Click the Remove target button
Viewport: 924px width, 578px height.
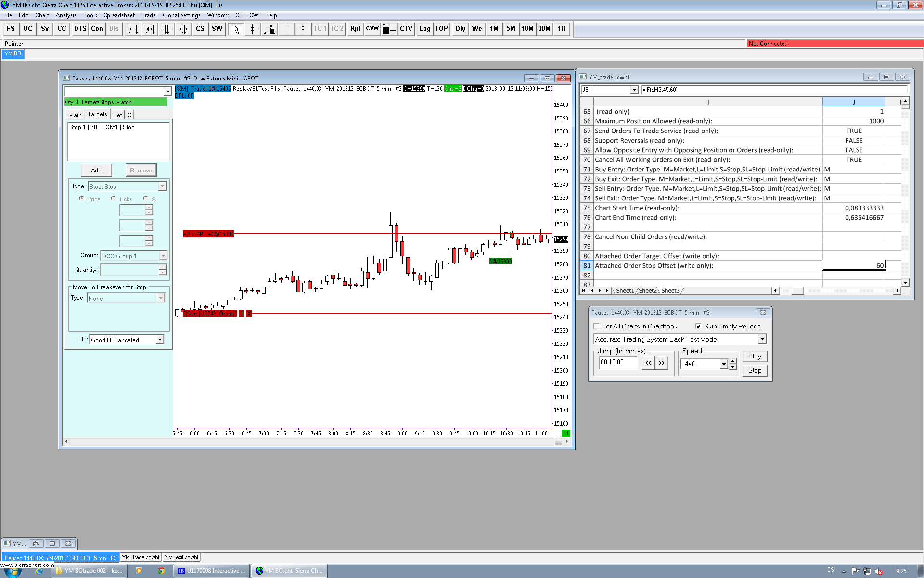tap(141, 170)
